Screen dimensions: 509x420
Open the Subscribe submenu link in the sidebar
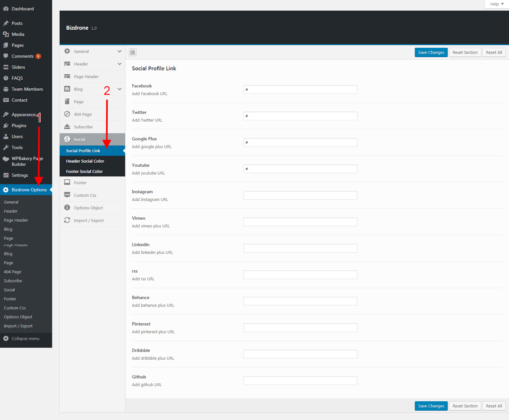click(13, 281)
